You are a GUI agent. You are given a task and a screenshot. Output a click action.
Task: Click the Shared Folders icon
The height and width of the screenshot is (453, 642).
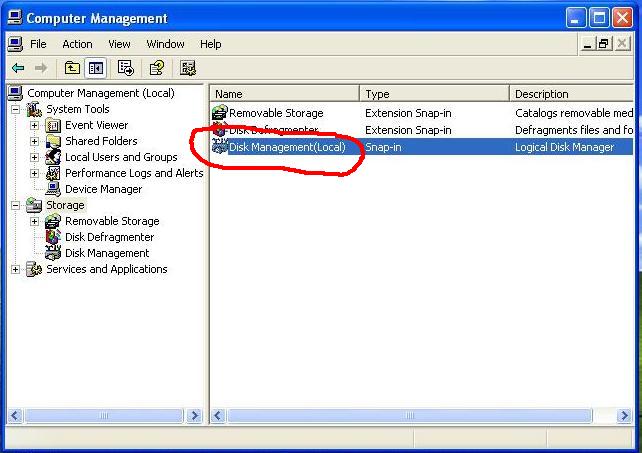[53, 141]
